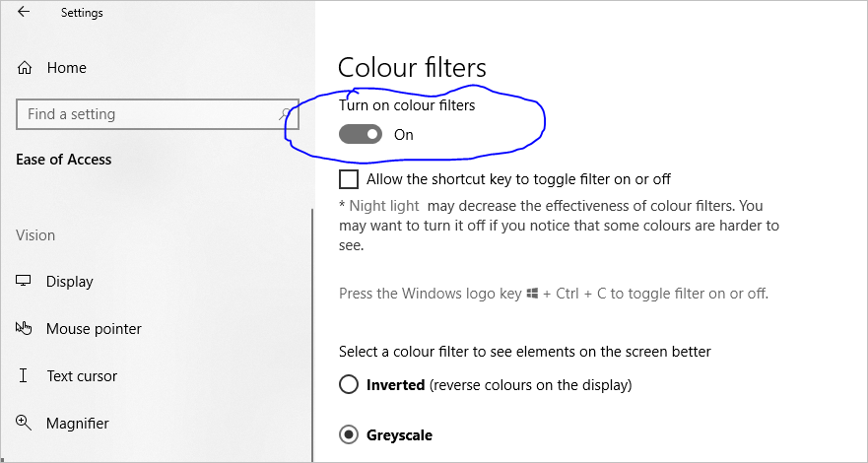868x463 pixels.
Task: Open the Display settings page
Action: click(x=69, y=282)
